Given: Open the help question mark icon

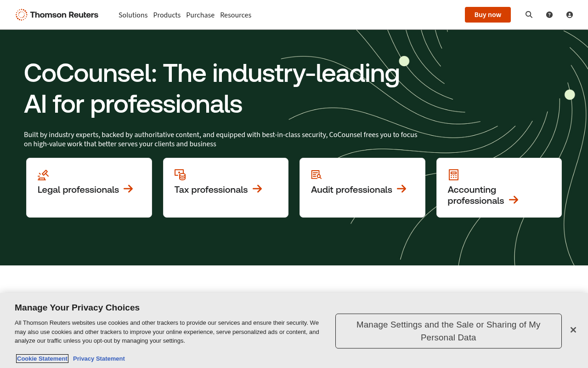Looking at the screenshot, I should 549,15.
